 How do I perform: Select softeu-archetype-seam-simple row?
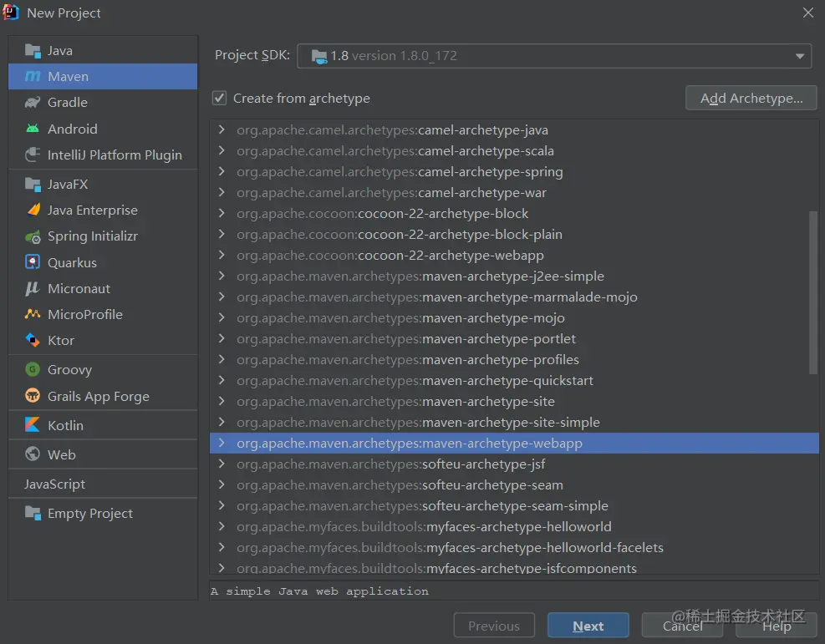[x=514, y=505]
